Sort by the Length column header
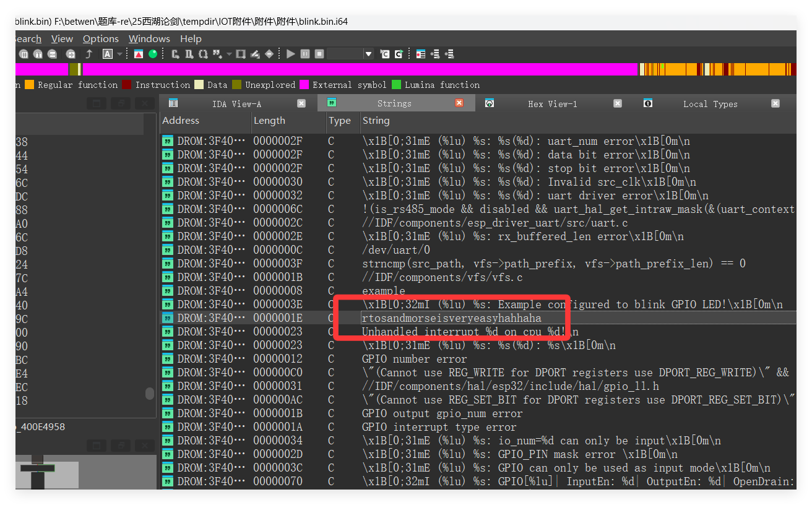 [288, 121]
